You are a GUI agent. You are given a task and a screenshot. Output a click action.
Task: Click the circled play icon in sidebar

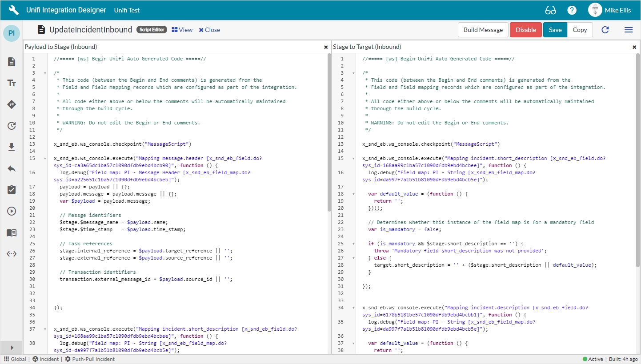(x=12, y=211)
